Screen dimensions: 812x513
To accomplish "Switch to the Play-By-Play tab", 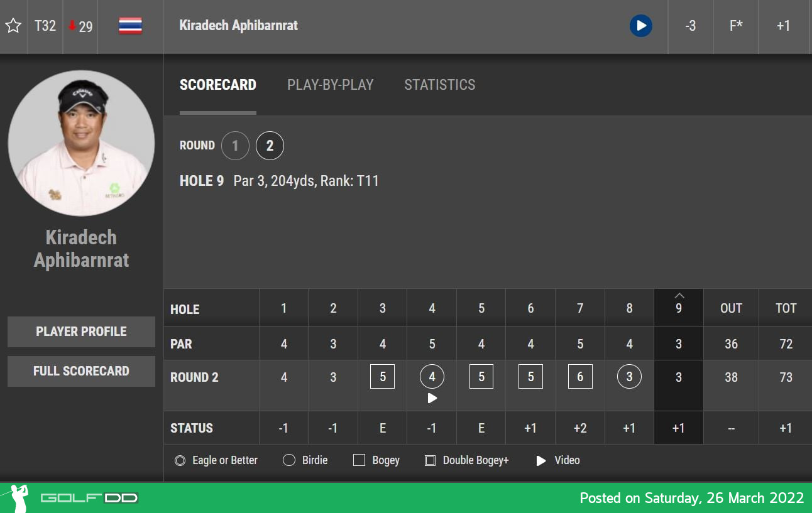I will click(x=330, y=85).
